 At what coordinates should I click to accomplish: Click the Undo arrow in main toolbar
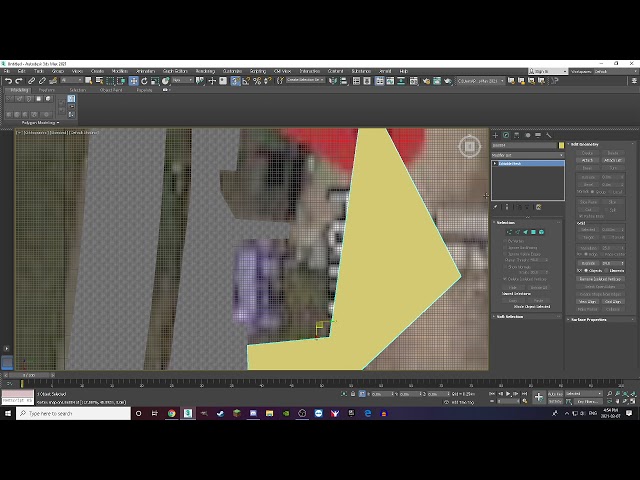click(8, 81)
